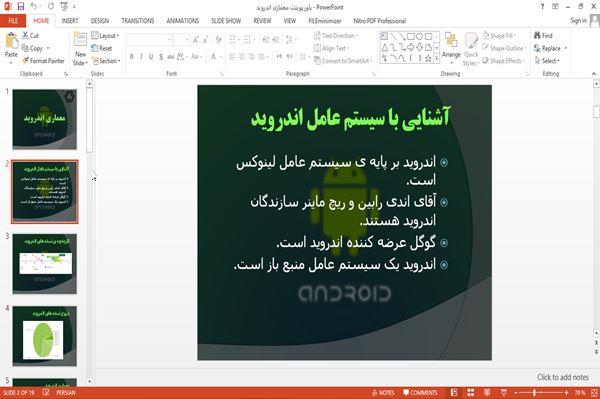Click the thumbnail pane scroll down arrow
Viewport: 600px width, 399px height.
pyautogui.click(x=90, y=381)
